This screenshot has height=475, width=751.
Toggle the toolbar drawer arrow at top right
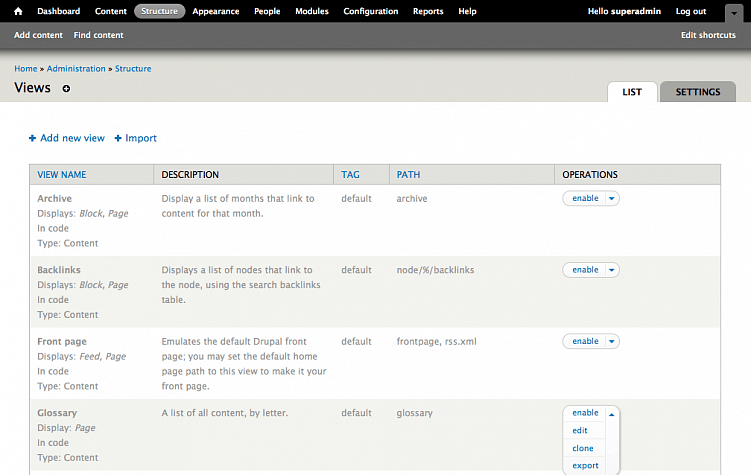pyautogui.click(x=733, y=11)
